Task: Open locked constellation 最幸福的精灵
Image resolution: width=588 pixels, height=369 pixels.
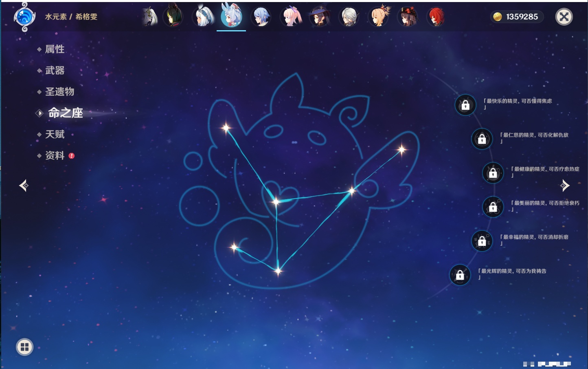Action: tap(482, 241)
